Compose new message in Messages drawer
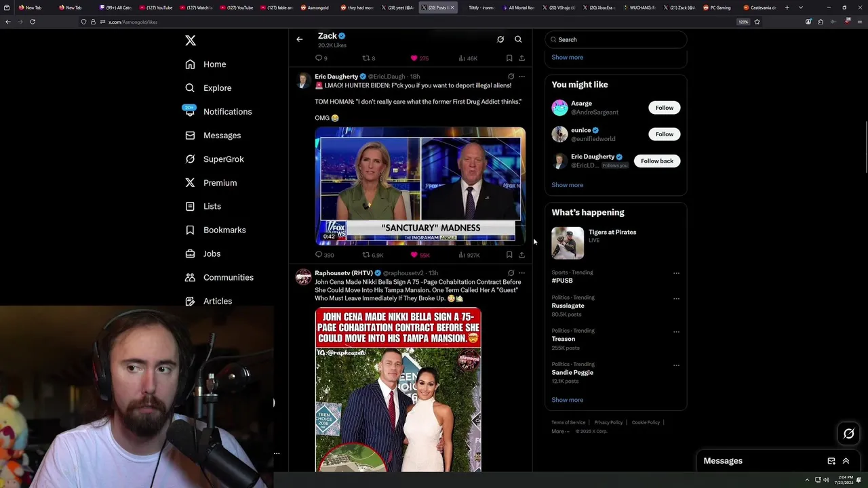 point(831,461)
